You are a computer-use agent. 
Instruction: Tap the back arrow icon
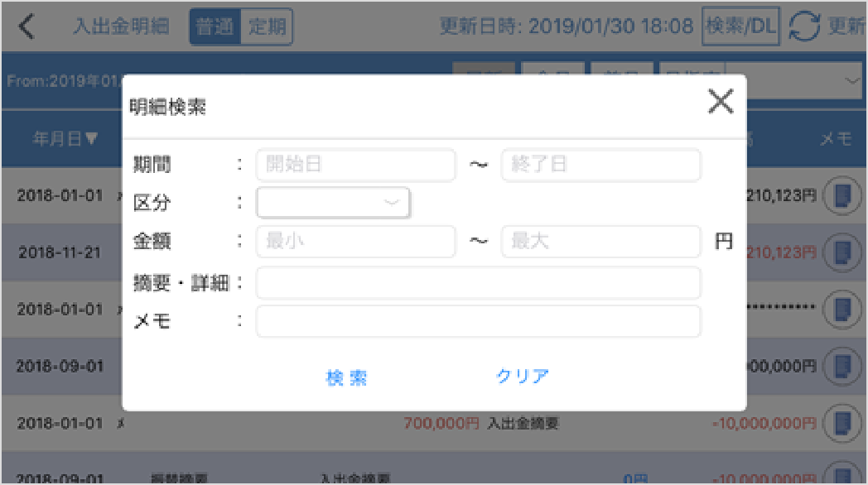point(27,26)
